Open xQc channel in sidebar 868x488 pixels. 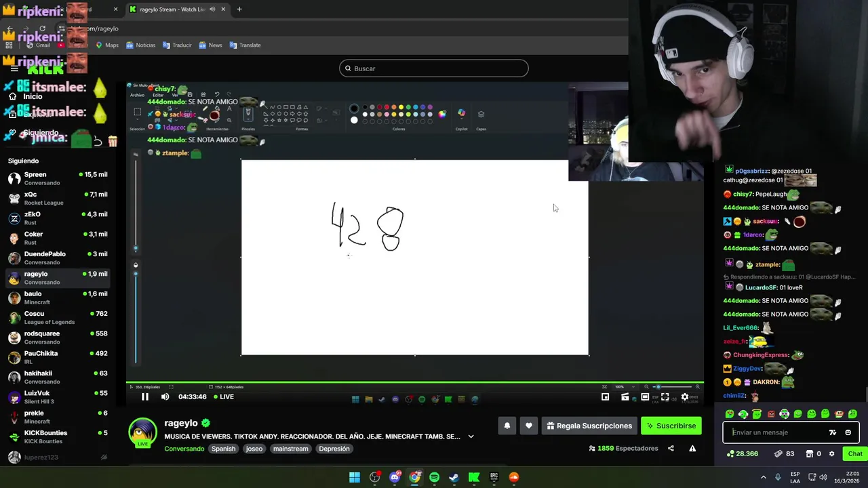[58, 198]
